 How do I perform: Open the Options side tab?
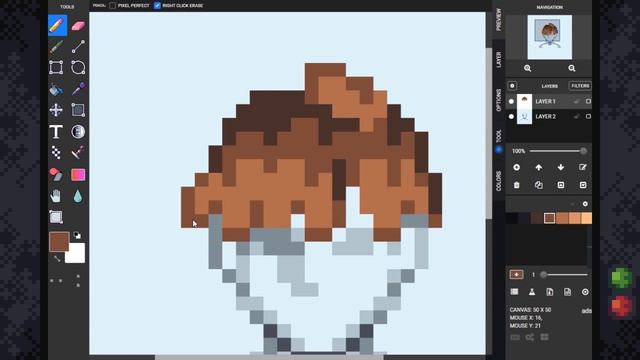click(498, 100)
